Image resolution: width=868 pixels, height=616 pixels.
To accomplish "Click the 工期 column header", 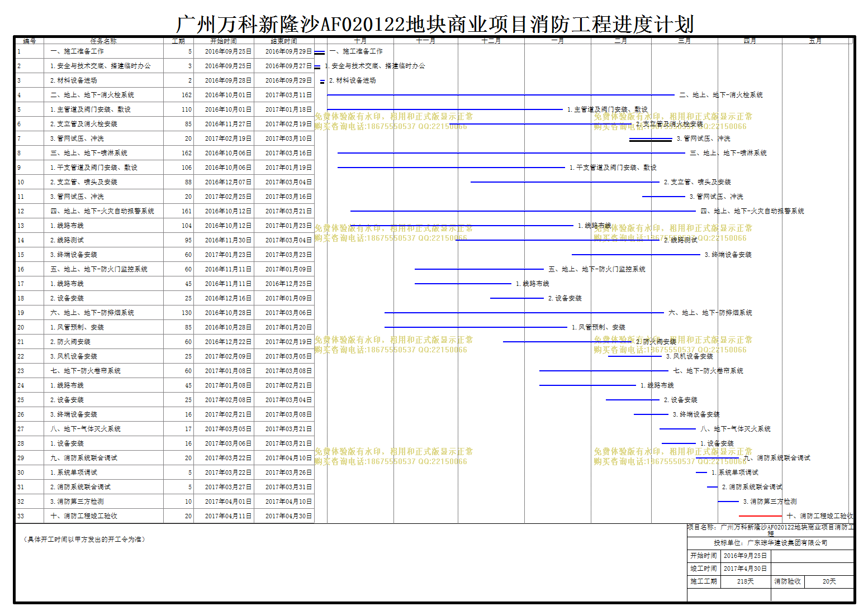I will 178,41.
